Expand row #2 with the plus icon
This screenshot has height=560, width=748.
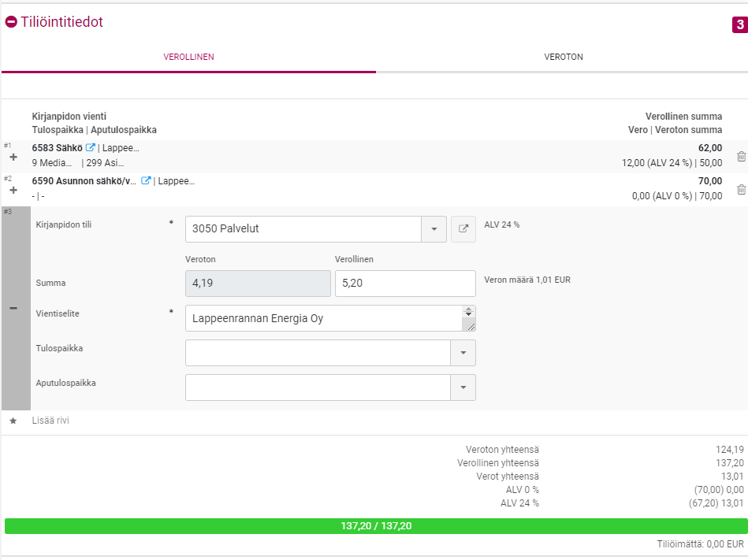coord(13,191)
